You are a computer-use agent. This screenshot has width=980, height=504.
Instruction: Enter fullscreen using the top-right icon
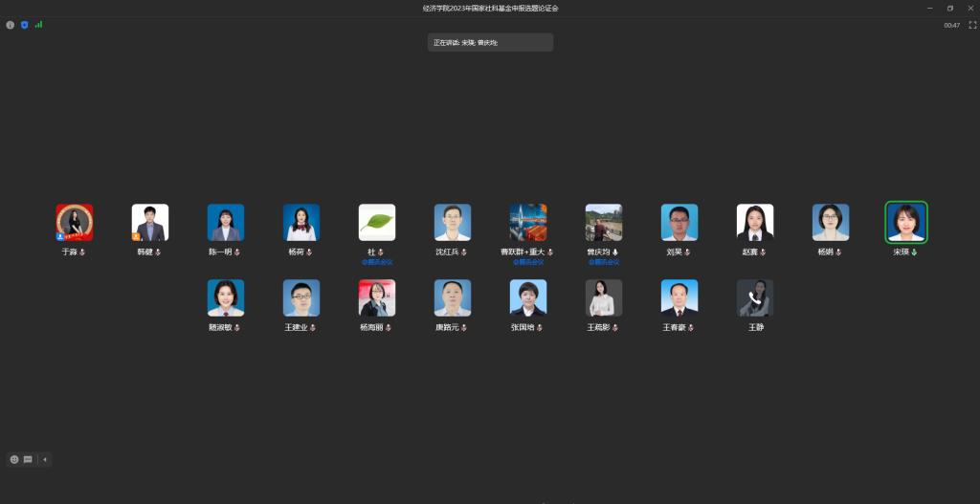[971, 26]
